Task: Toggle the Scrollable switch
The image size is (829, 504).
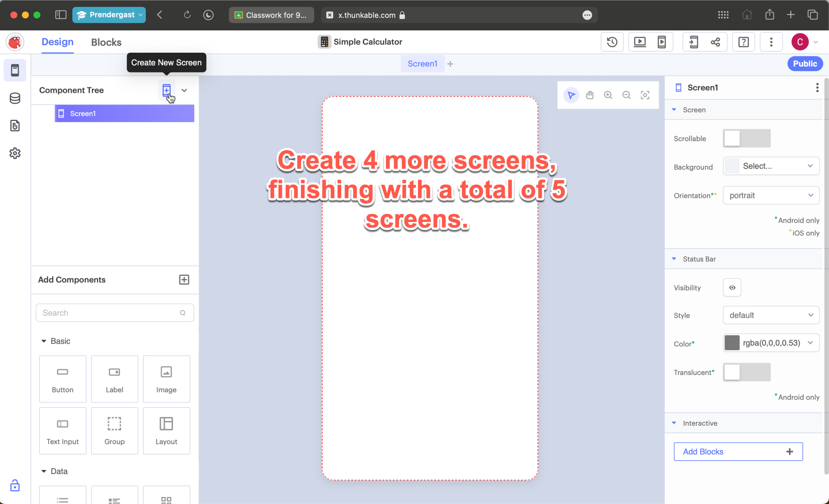Action: tap(746, 139)
